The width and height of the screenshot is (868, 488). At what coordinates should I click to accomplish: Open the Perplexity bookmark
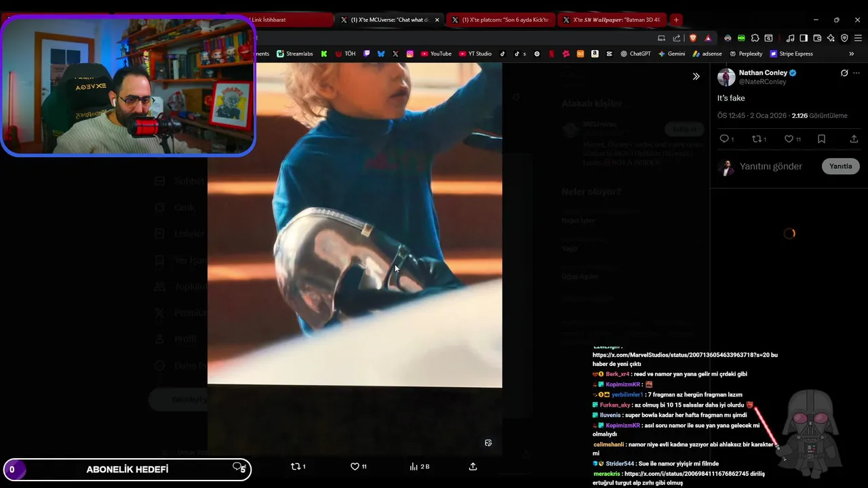[x=745, y=54]
